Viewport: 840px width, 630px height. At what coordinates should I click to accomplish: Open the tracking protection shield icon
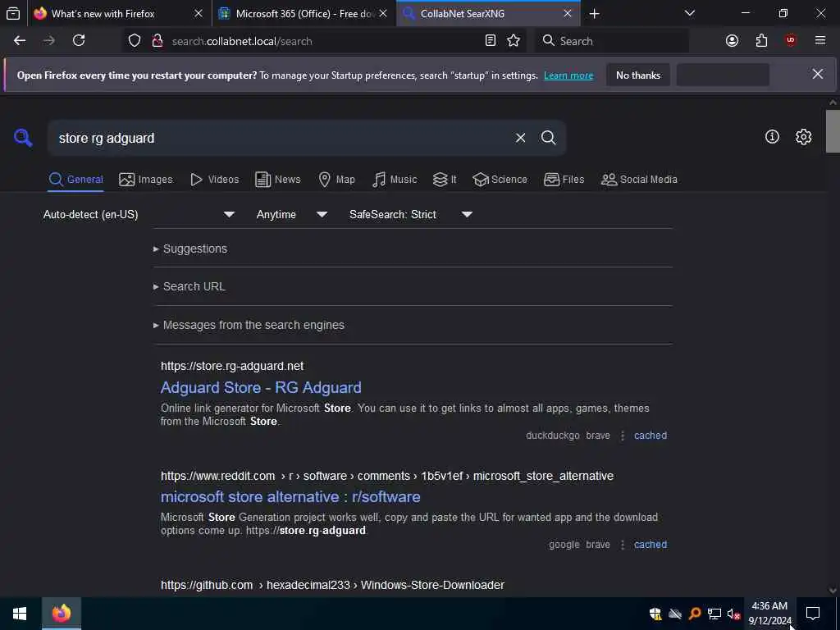click(135, 41)
